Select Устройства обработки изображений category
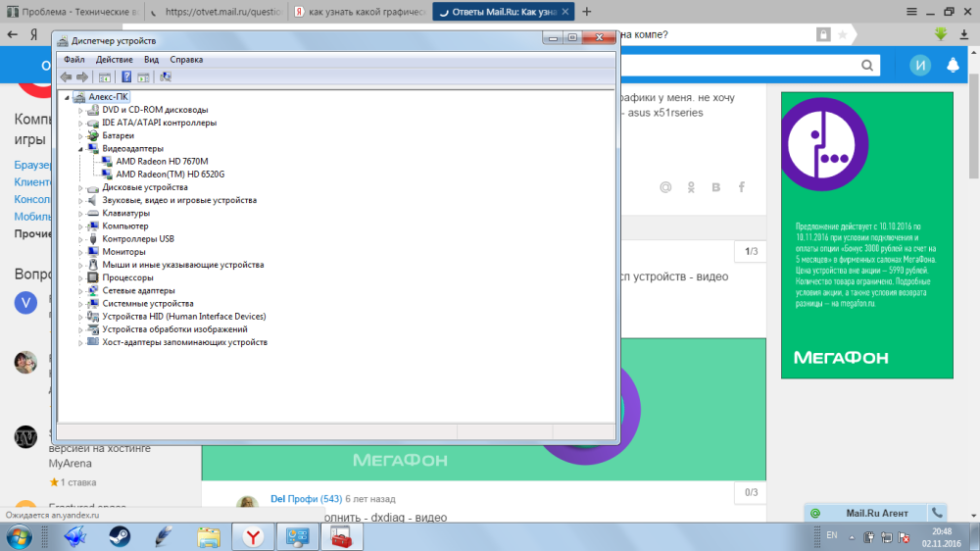This screenshot has height=551, width=980. 174,329
